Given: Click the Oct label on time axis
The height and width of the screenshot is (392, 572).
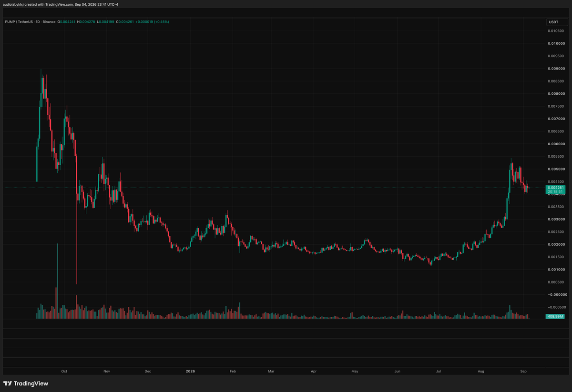Looking at the screenshot, I should click(64, 371).
